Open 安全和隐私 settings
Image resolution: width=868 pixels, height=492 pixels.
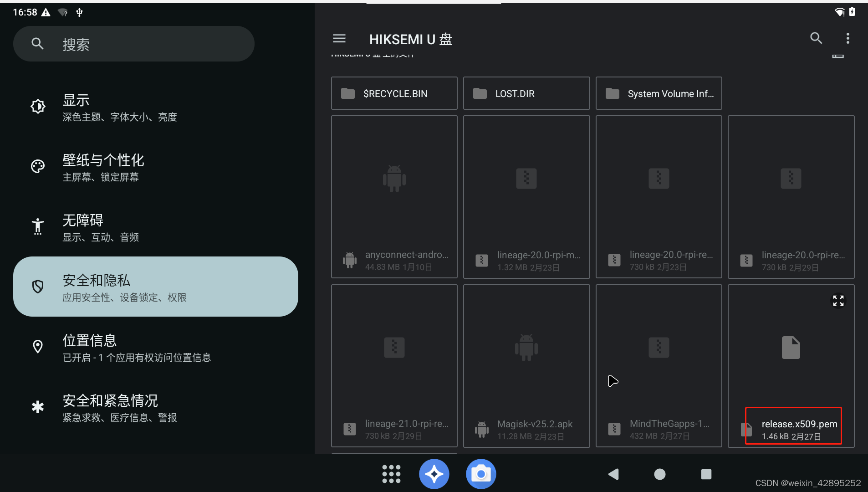point(156,287)
